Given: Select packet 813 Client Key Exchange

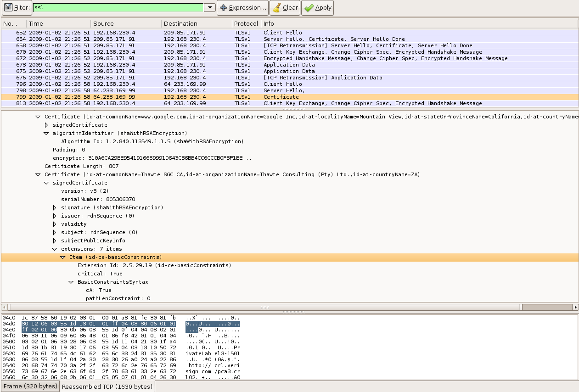Looking at the screenshot, I should point(289,103).
